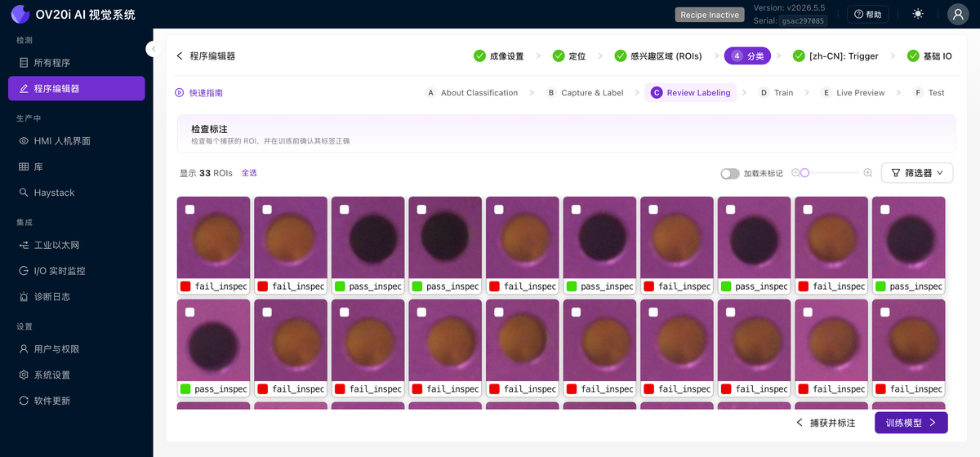Viewport: 980px width, 457px height.
Task: Click the 全选 select all link
Action: tap(249, 173)
